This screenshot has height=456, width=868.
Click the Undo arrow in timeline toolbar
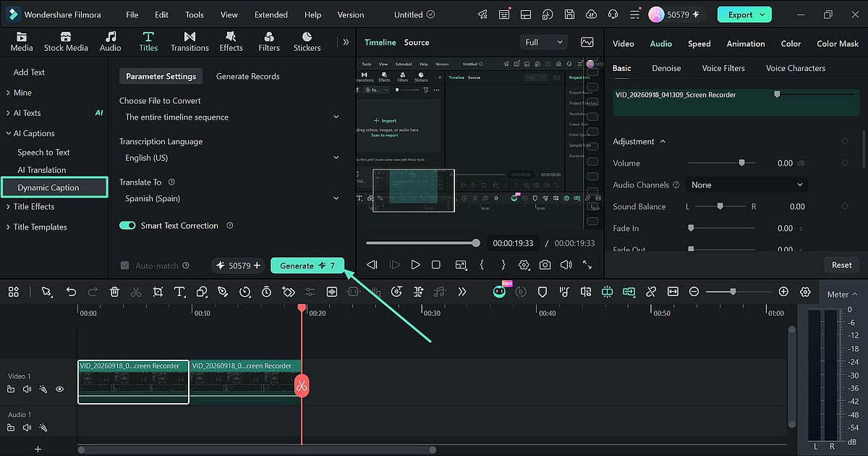coord(71,292)
